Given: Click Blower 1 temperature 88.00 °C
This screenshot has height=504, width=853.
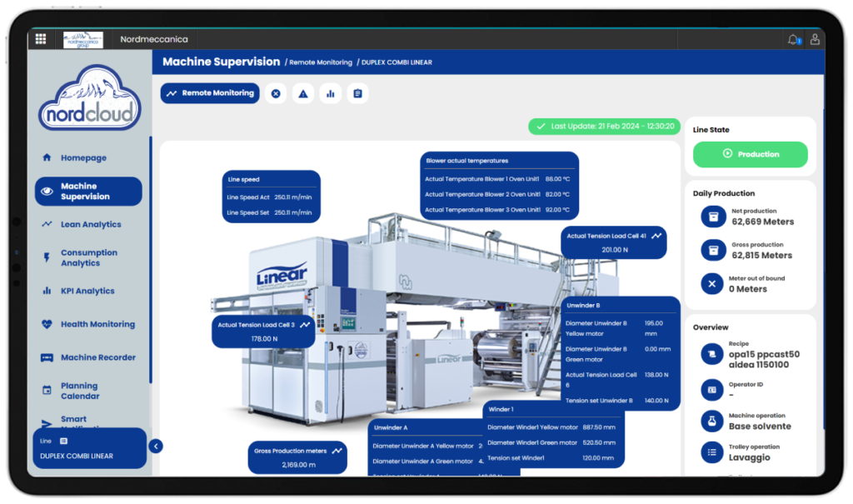Looking at the screenshot, I should 557,178.
